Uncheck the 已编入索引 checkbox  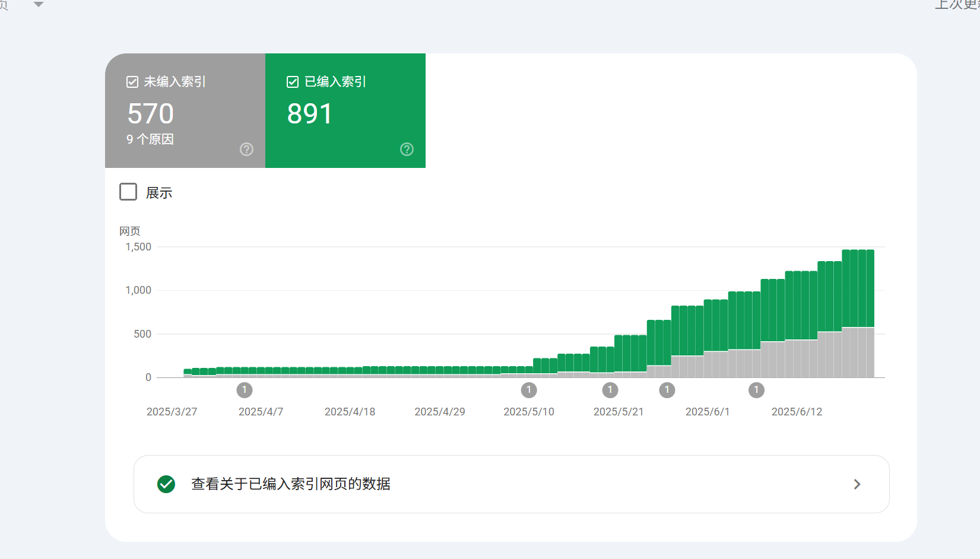(292, 81)
